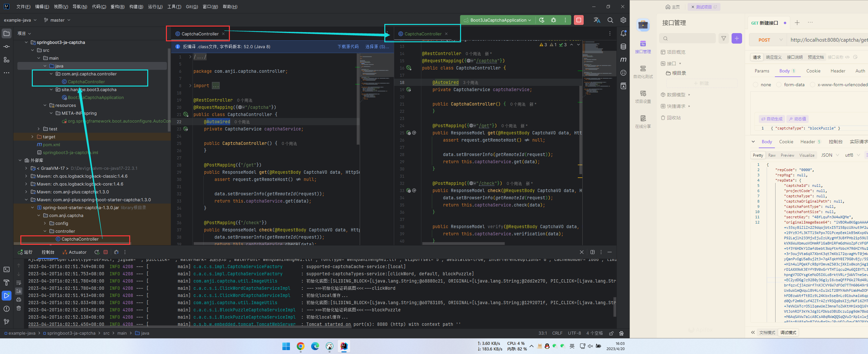This screenshot has width=868, height=354.
Task: Switch to Actuator tab in run panel
Action: click(74, 252)
